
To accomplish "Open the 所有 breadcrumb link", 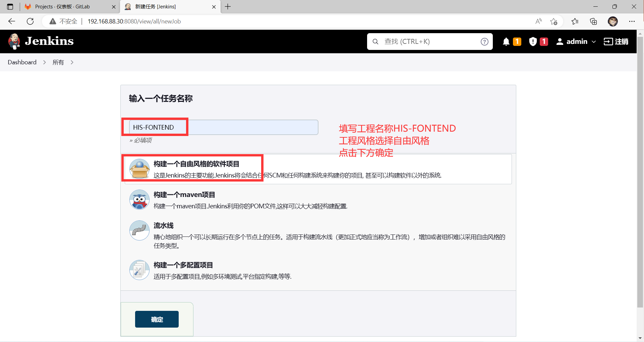I will point(58,62).
